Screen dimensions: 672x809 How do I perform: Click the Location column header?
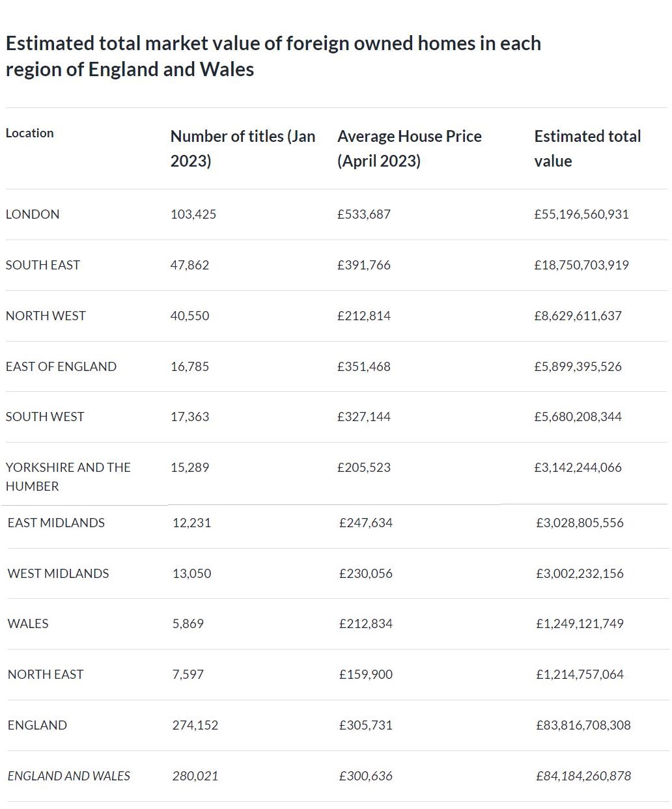click(30, 133)
